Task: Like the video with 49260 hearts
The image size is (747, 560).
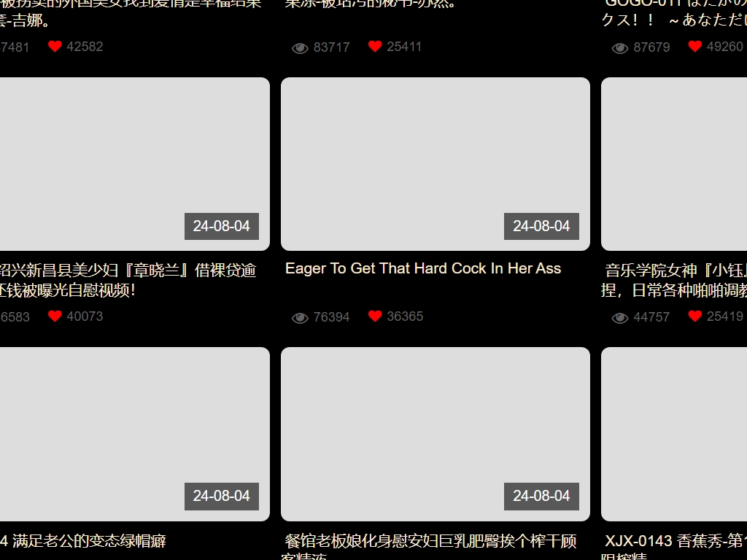Action: [694, 47]
